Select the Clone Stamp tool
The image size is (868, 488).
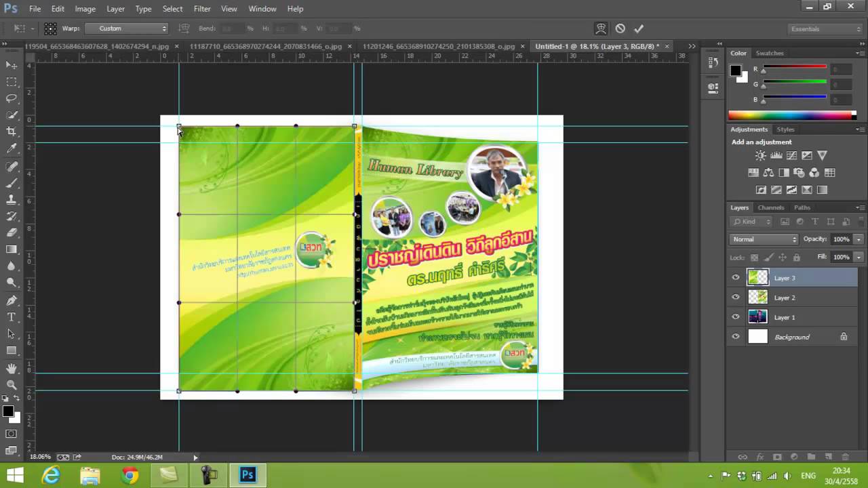tap(12, 200)
